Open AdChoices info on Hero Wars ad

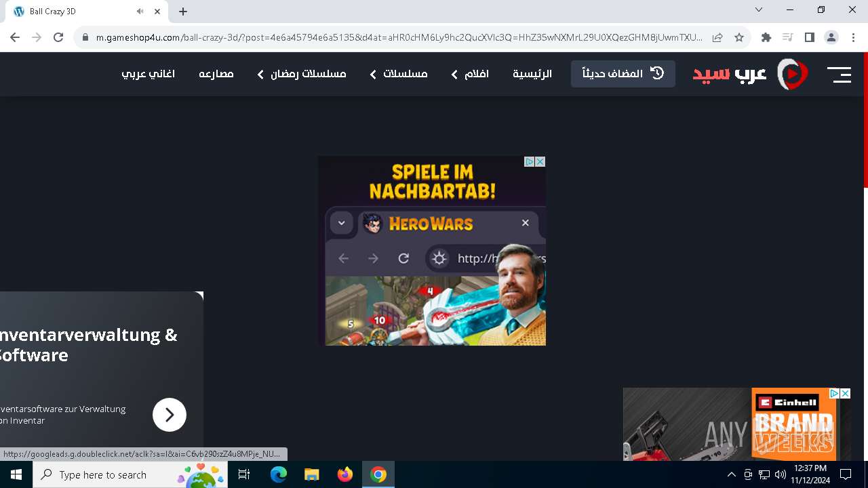[530, 161]
